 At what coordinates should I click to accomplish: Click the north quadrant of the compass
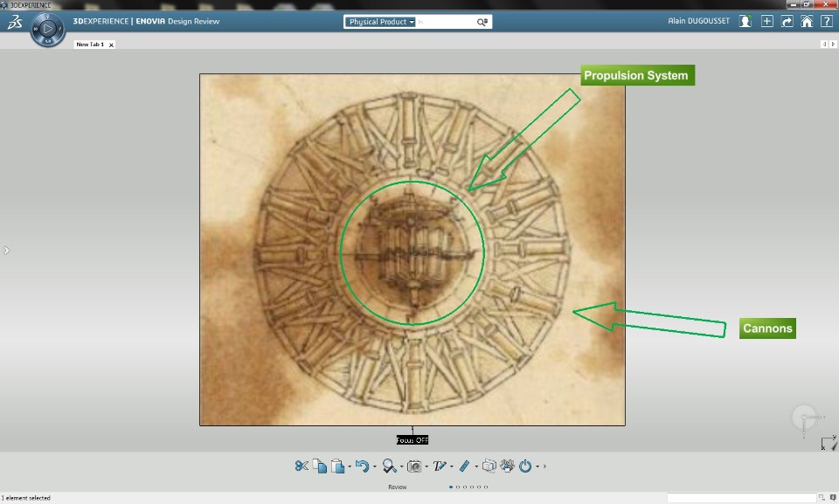[47, 17]
